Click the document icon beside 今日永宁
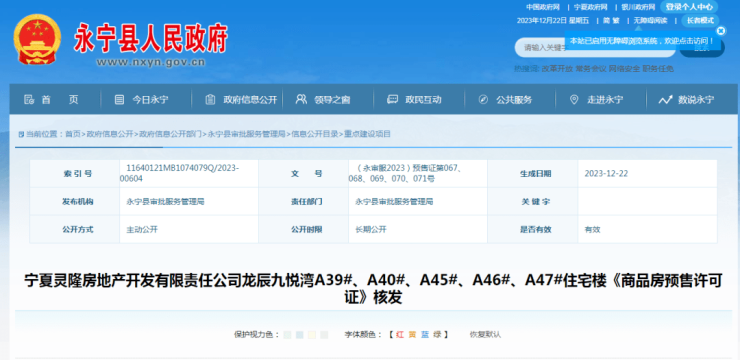The width and height of the screenshot is (740, 360). pyautogui.click(x=119, y=100)
